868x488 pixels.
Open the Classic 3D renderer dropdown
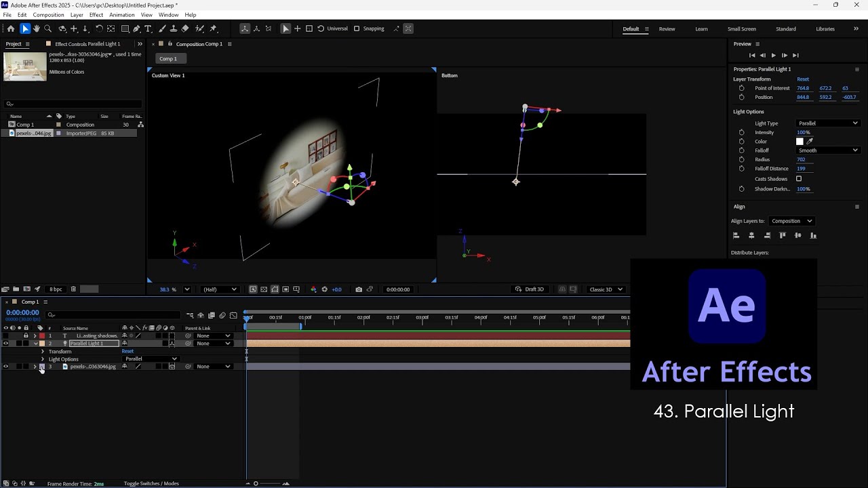point(606,289)
